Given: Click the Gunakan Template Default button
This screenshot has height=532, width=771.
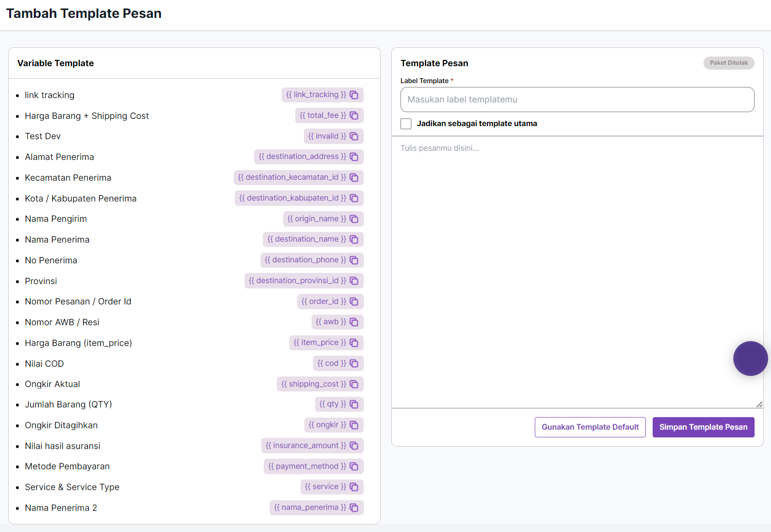Looking at the screenshot, I should tap(590, 427).
